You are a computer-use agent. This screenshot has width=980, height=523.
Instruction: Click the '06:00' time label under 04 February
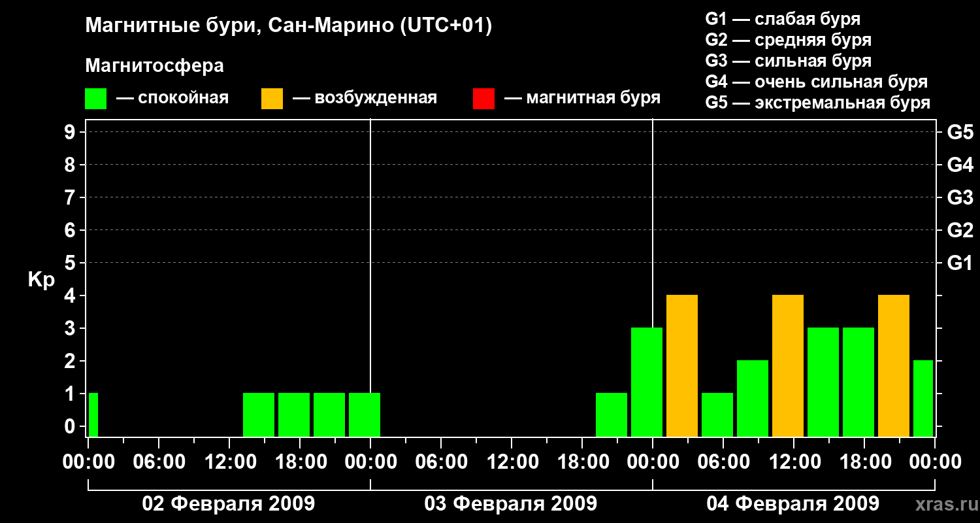click(723, 462)
